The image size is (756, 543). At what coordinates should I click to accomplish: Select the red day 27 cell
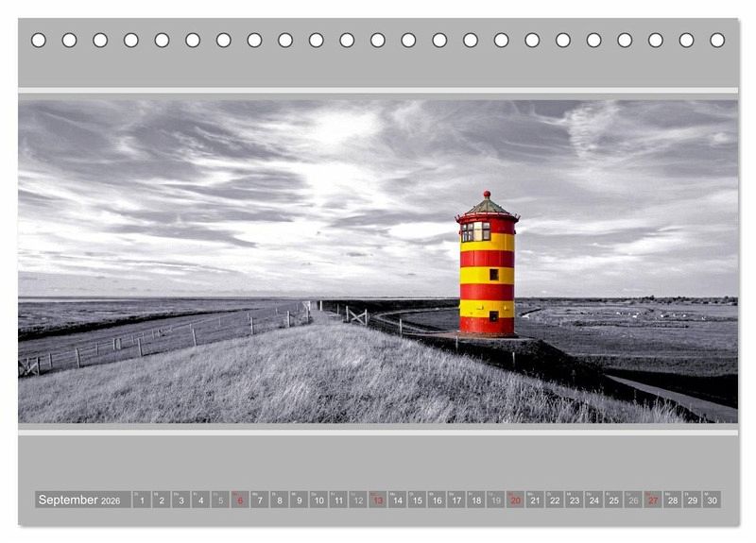[x=653, y=500]
